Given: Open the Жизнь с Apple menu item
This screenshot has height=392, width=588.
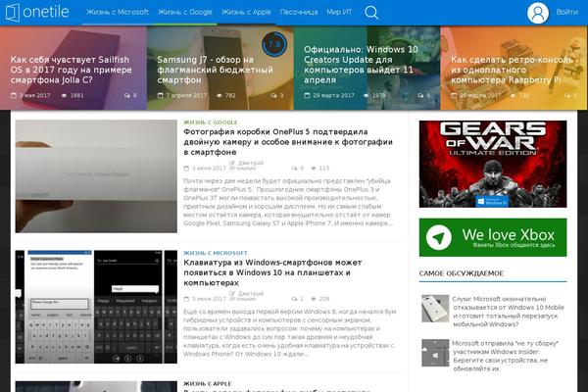Looking at the screenshot, I should 246,12.
